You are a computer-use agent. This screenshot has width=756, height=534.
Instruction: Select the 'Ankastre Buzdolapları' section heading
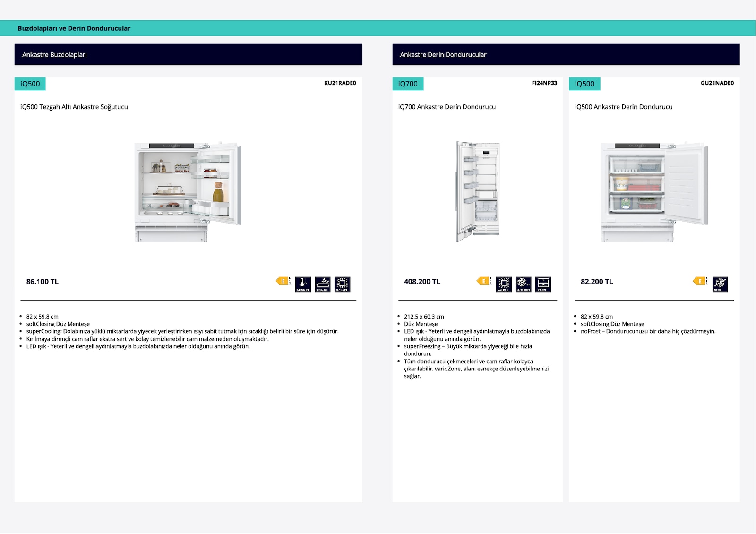click(x=54, y=55)
